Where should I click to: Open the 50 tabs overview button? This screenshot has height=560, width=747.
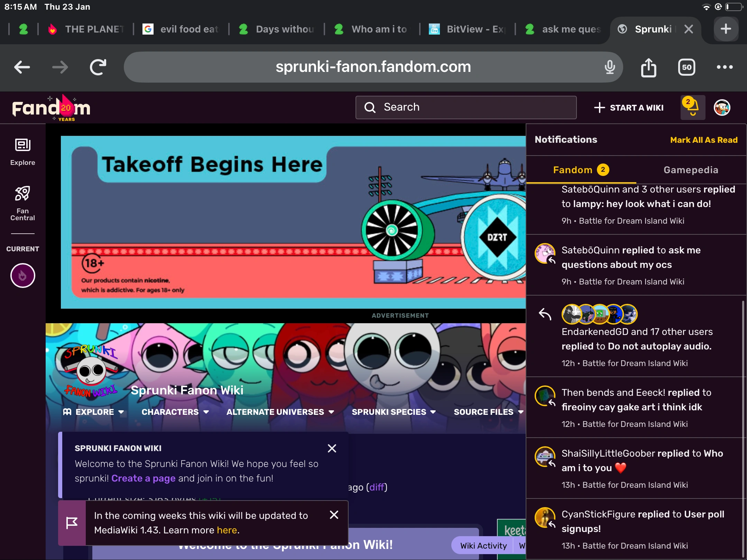pyautogui.click(x=686, y=67)
